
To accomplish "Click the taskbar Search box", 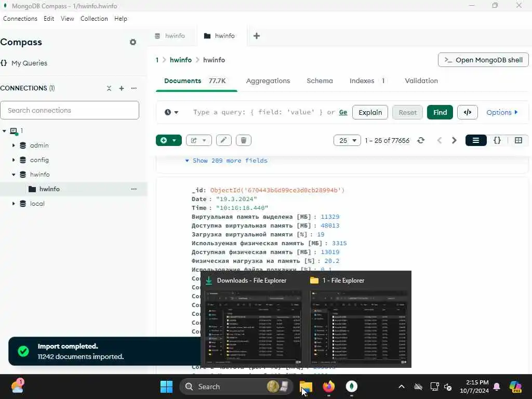I will pos(236,387).
